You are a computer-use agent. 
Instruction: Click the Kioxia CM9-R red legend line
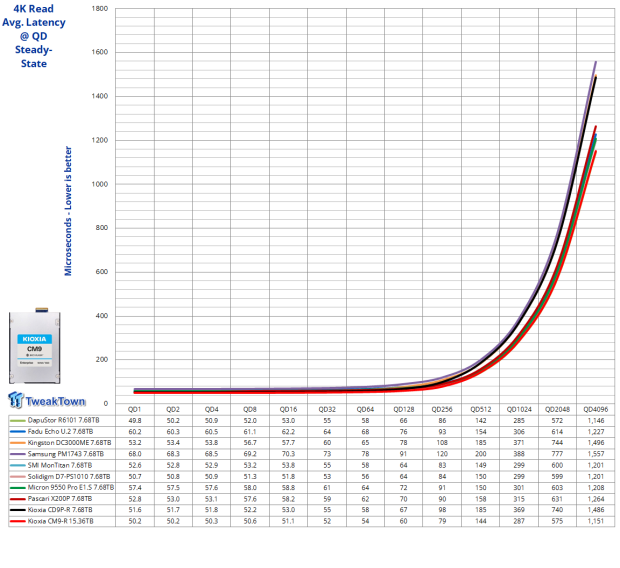pos(17,521)
